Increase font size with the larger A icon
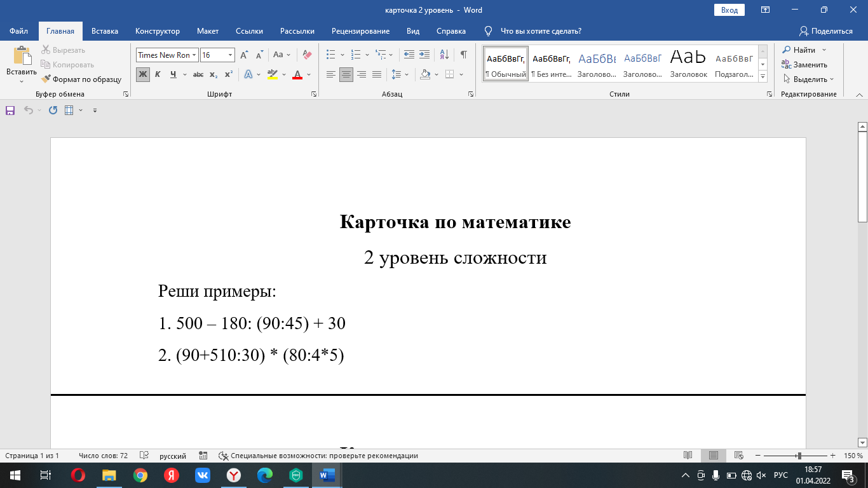The height and width of the screenshot is (488, 868). [244, 55]
